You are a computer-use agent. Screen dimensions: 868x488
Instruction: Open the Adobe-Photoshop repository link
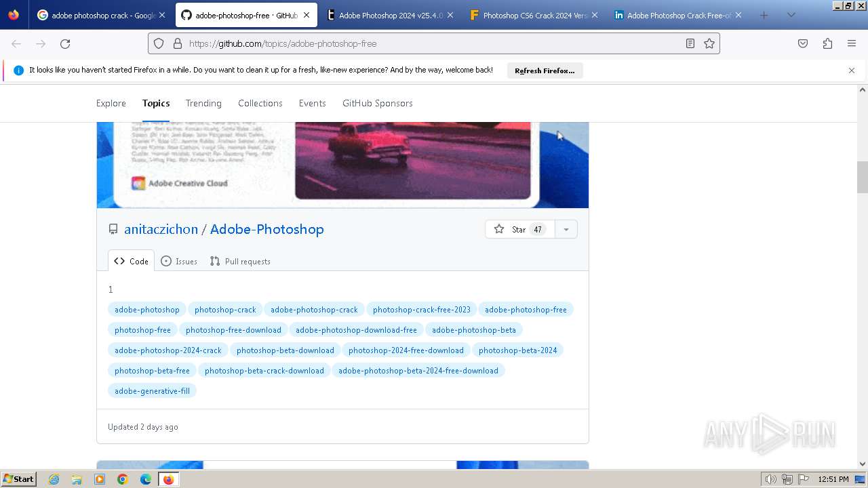(267, 229)
